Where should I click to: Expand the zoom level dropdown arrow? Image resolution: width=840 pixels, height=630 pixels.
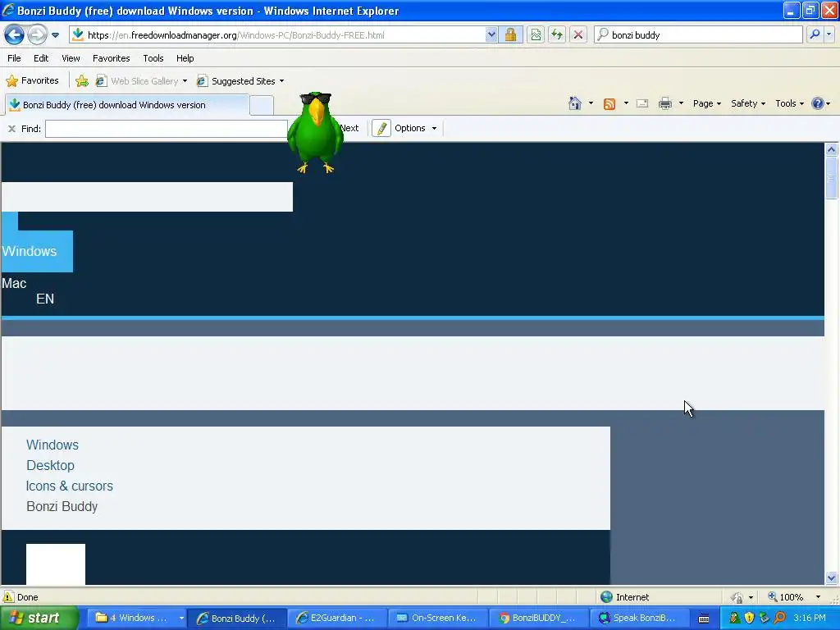click(818, 597)
